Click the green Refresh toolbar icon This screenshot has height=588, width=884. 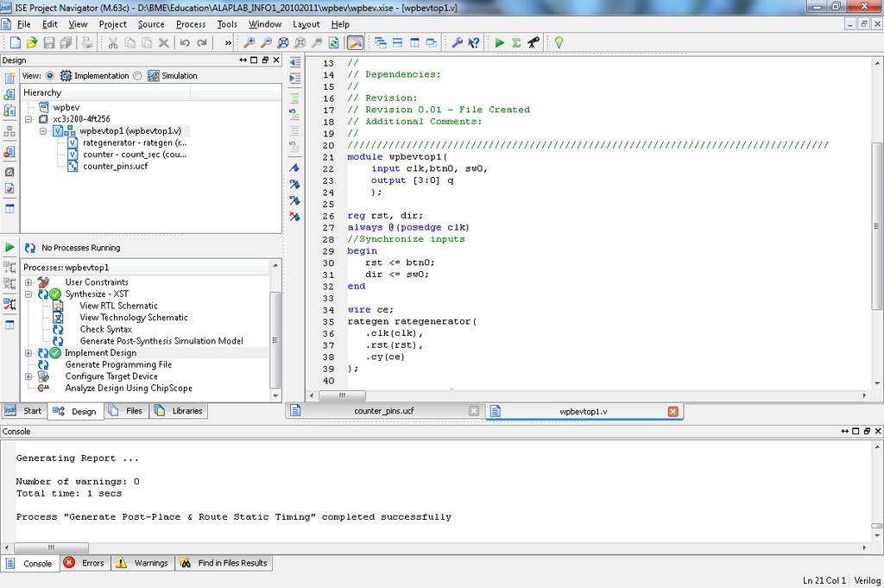pos(334,43)
